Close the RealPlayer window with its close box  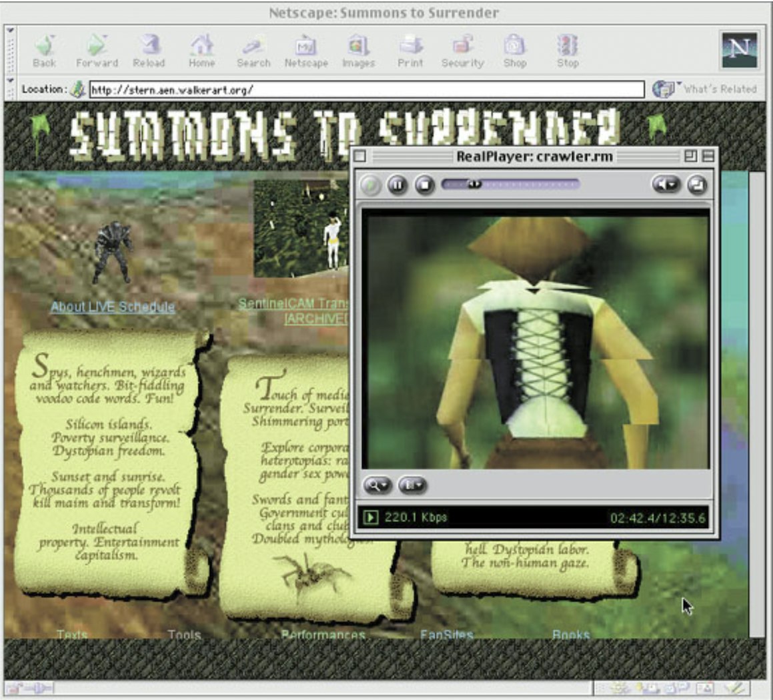[360, 157]
